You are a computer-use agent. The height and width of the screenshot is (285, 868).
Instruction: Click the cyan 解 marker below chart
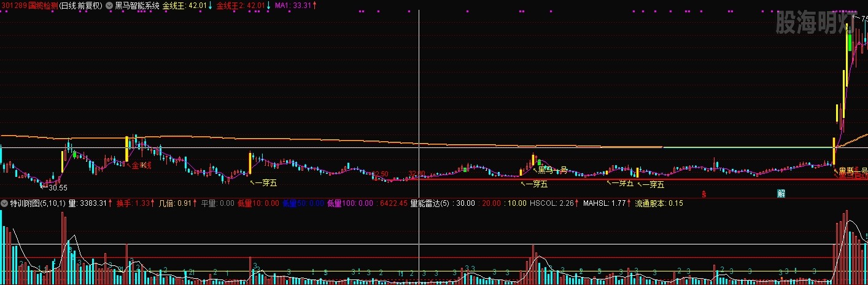coord(781,193)
